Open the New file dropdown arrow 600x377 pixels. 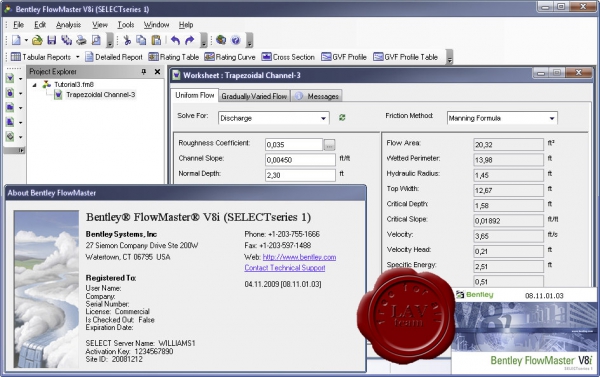click(26, 40)
